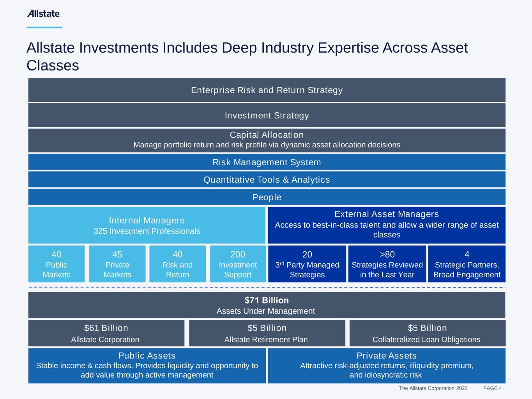532x399 pixels.
Task: Select the dynamic asset allocation decisions line
Action: point(267,145)
